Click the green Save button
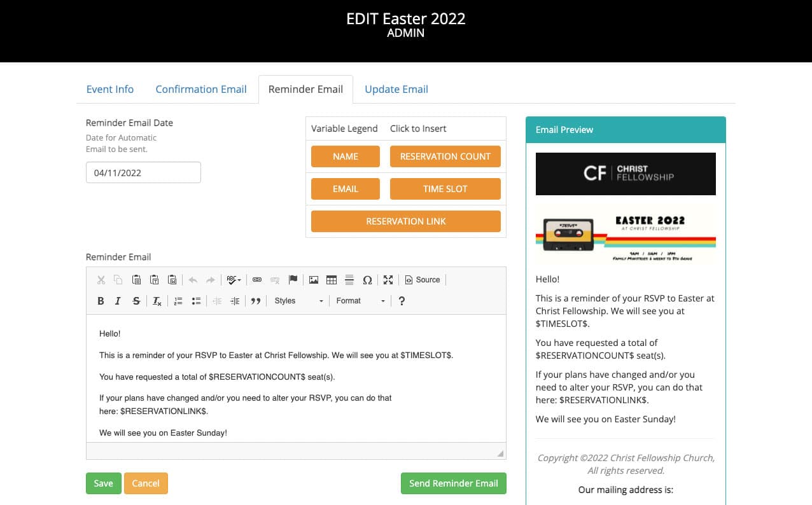Viewport: 812px width, 505px height. point(103,483)
